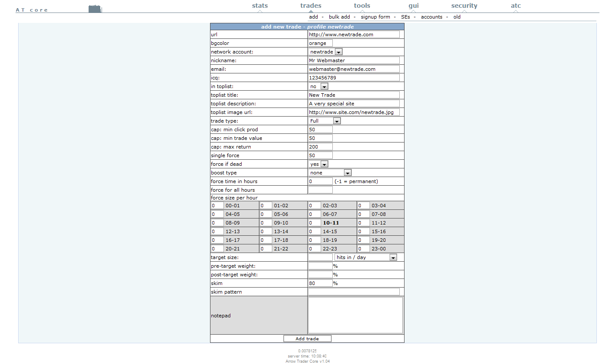Focus the 05-06 hour force field
This screenshot has width=615, height=364.
[x=266, y=214]
